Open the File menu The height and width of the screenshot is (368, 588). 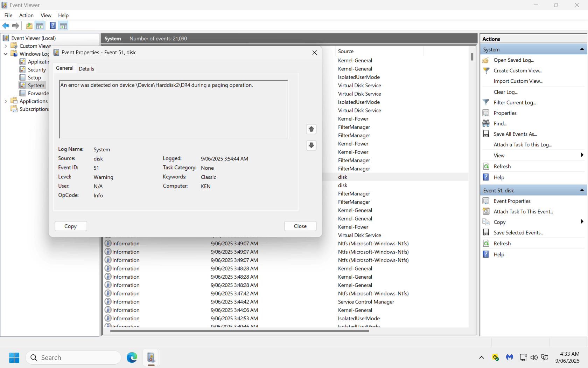pyautogui.click(x=8, y=15)
